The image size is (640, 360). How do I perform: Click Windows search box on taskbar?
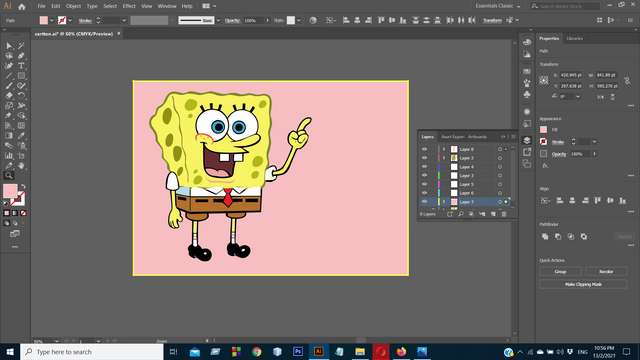click(92, 351)
